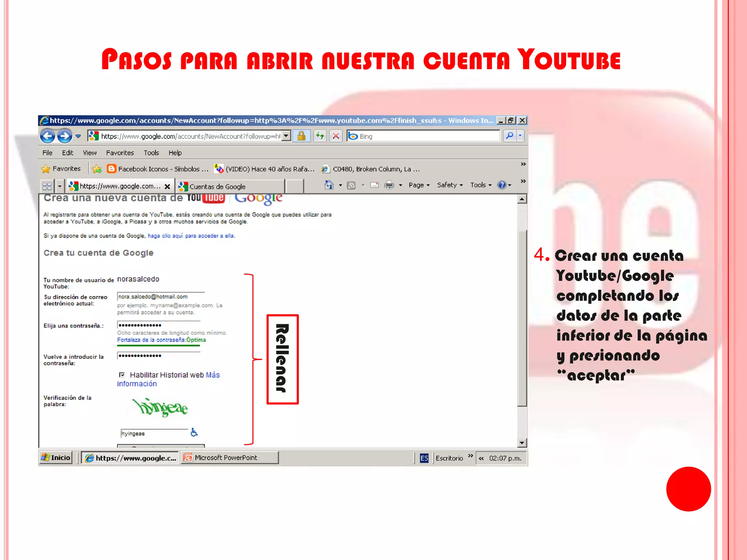Click the Home icon in command bar

click(x=329, y=185)
